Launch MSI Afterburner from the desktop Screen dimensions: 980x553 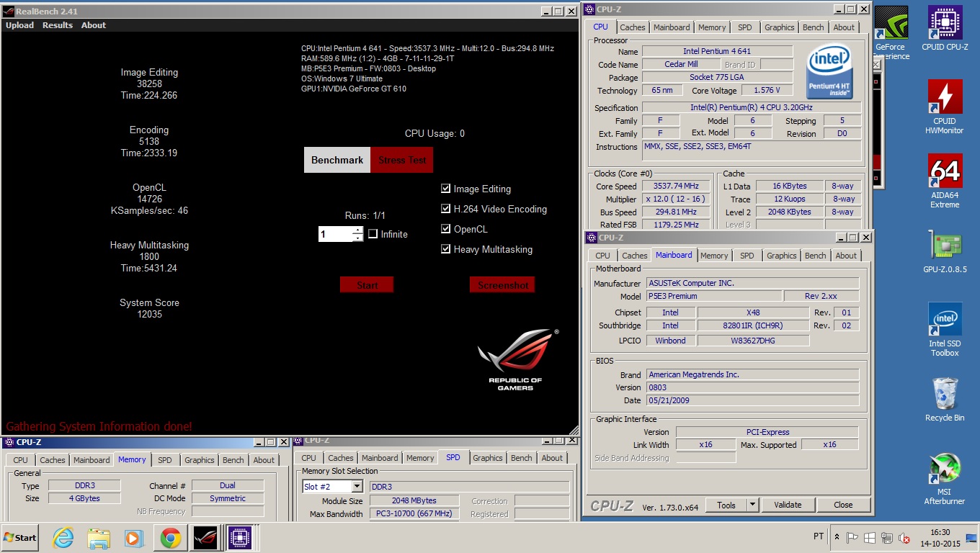pyautogui.click(x=945, y=478)
